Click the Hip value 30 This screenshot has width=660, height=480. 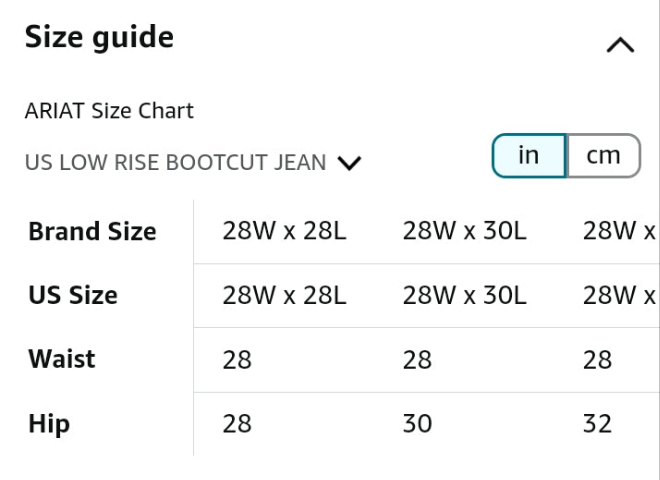click(x=417, y=424)
